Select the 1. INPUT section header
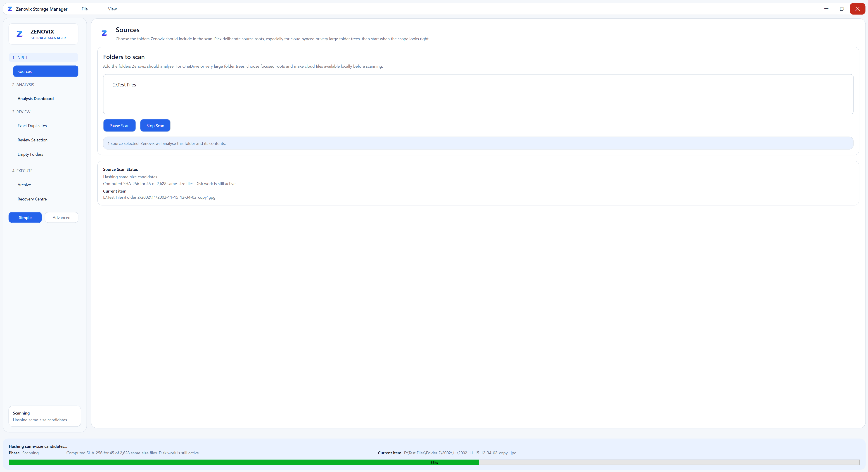868x472 pixels. point(43,58)
